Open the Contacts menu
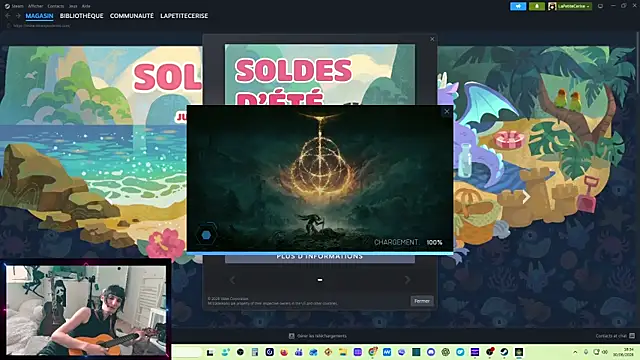 tap(56, 6)
